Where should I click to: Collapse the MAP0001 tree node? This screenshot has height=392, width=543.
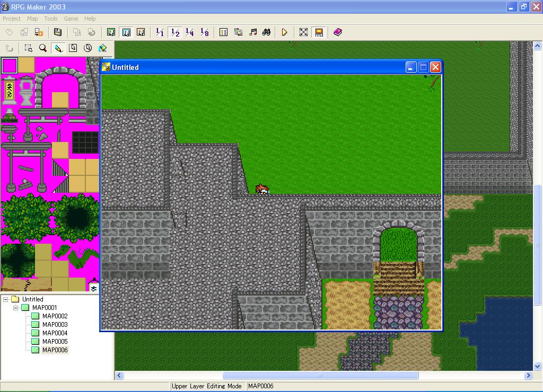(15, 308)
